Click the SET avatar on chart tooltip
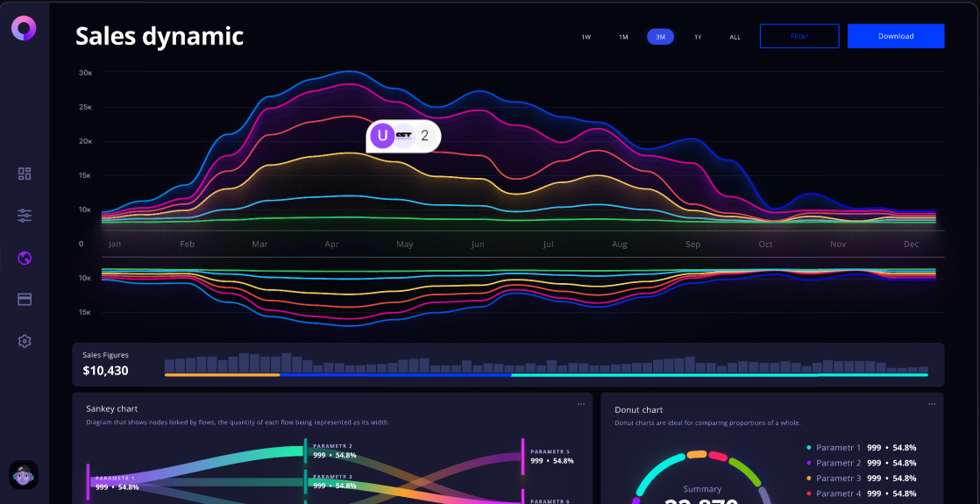Viewport: 980px width, 504px height. click(405, 136)
